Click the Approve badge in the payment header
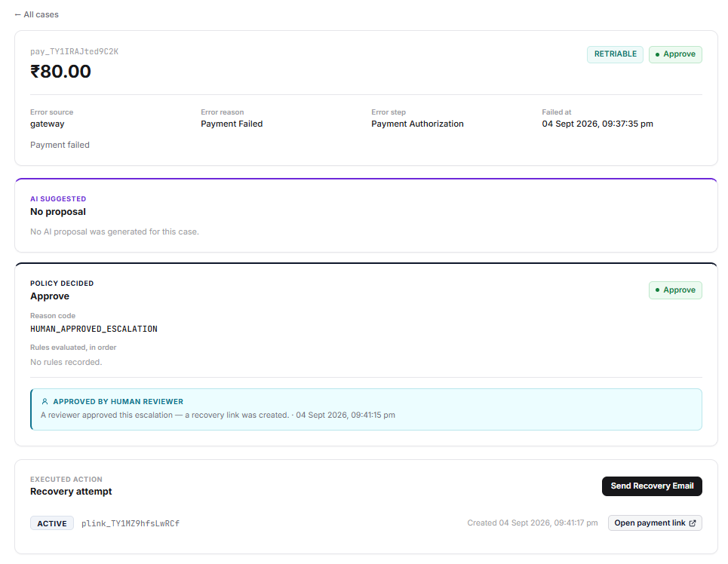Viewport: 728px width, 564px height. click(675, 54)
